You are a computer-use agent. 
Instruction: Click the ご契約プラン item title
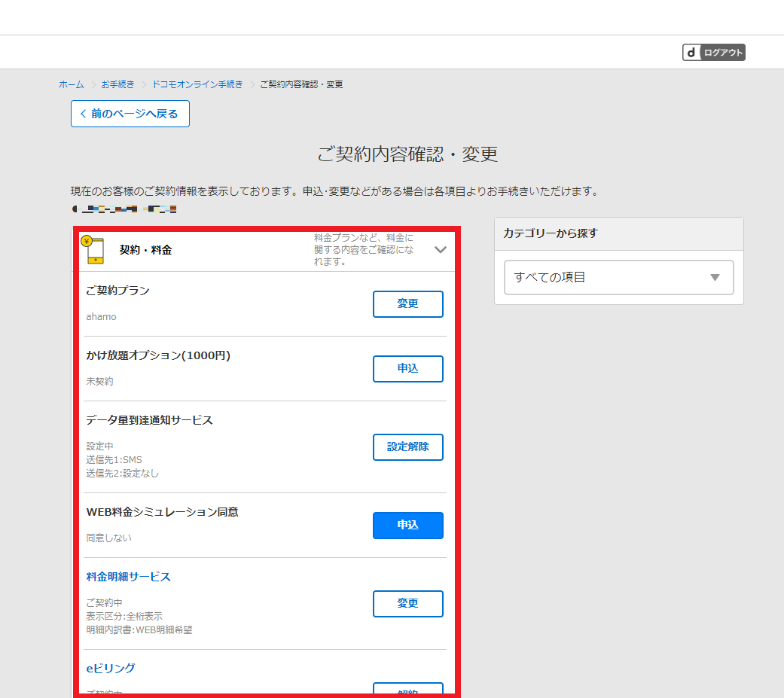[117, 291]
